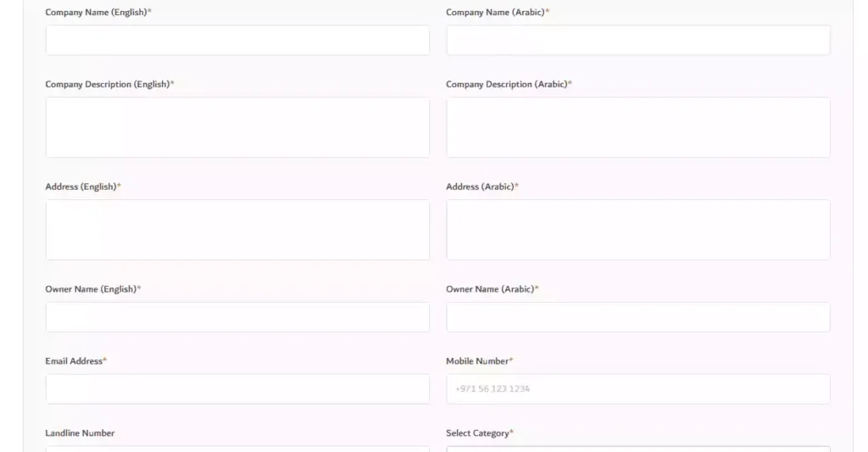Click the Address (English) text area
This screenshot has height=452, width=868.
point(237,230)
